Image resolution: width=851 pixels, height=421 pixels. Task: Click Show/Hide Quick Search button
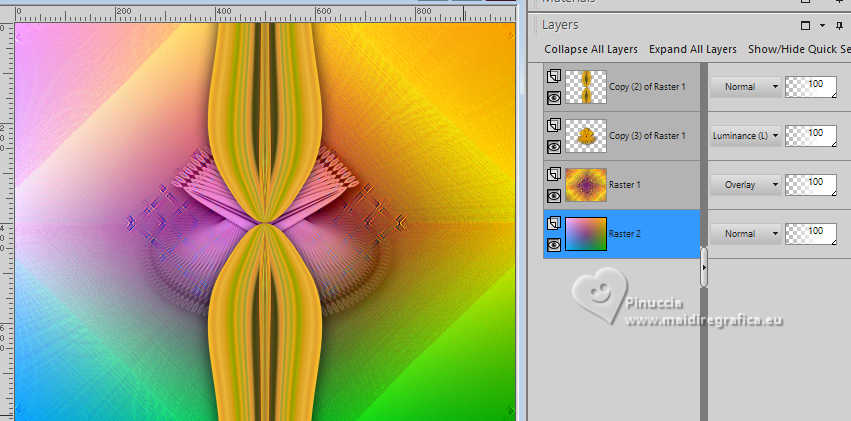pyautogui.click(x=799, y=49)
